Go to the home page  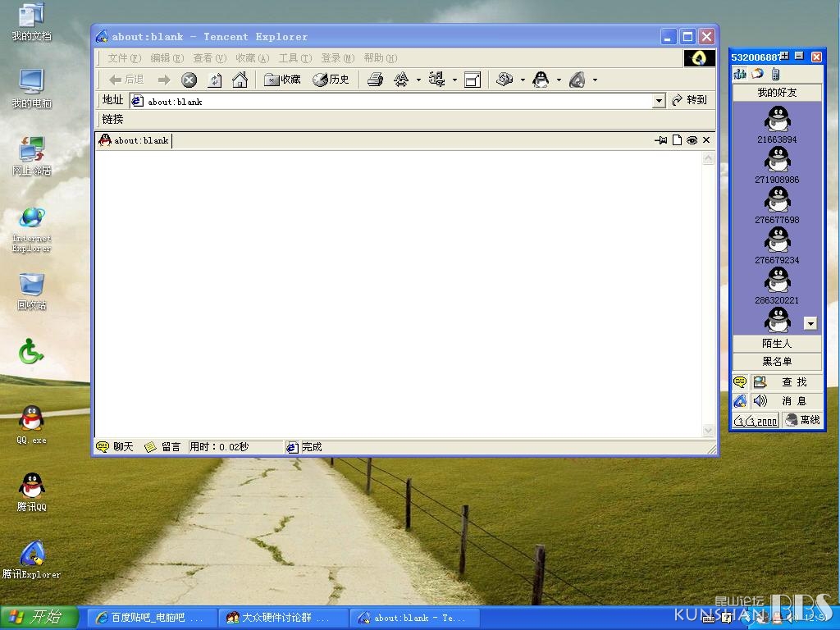pos(240,80)
